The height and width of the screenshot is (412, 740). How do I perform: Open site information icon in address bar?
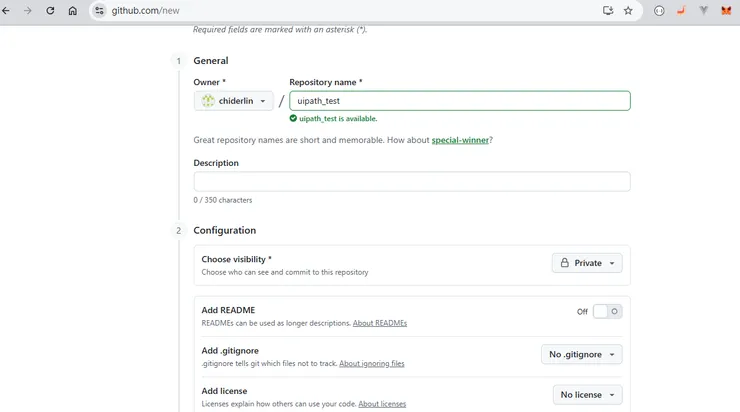coord(99,11)
